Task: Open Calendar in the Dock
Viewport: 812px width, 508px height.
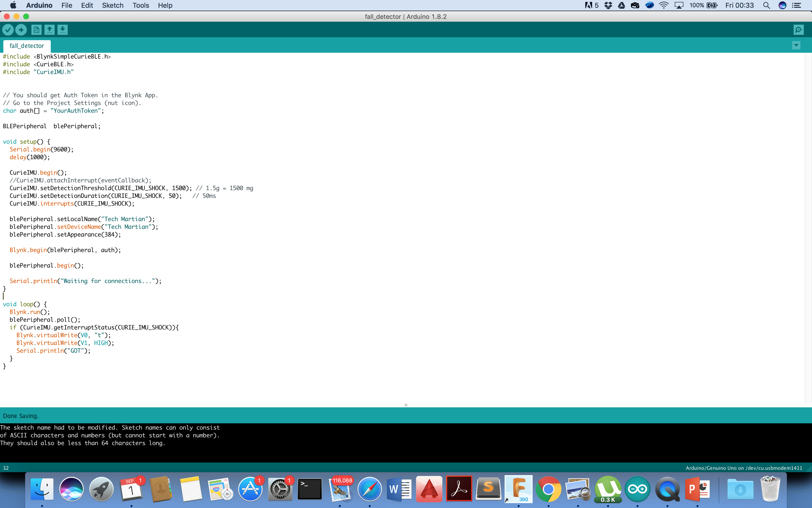Action: point(131,489)
